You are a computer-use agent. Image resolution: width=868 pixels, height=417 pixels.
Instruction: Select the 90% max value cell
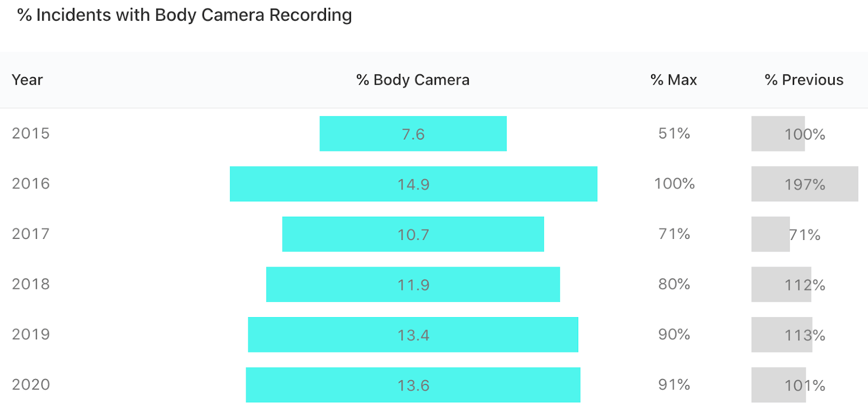click(674, 334)
